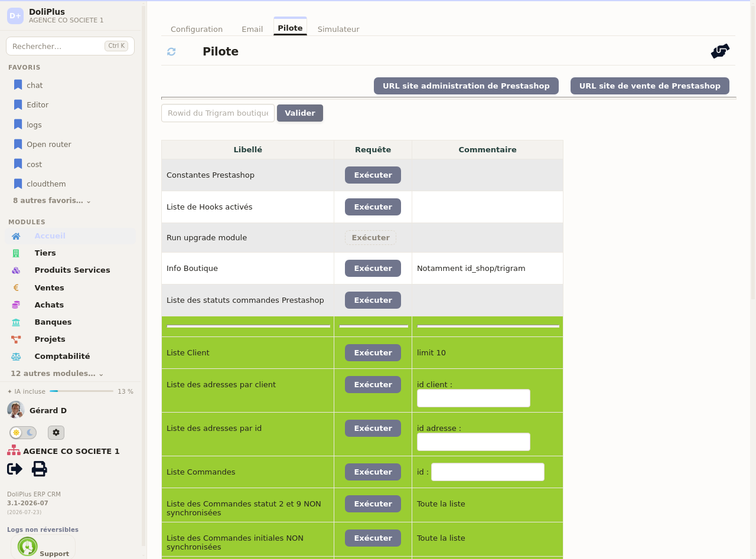Execute the Constantes Prestashop request
The width and height of the screenshot is (756, 559).
pos(373,175)
